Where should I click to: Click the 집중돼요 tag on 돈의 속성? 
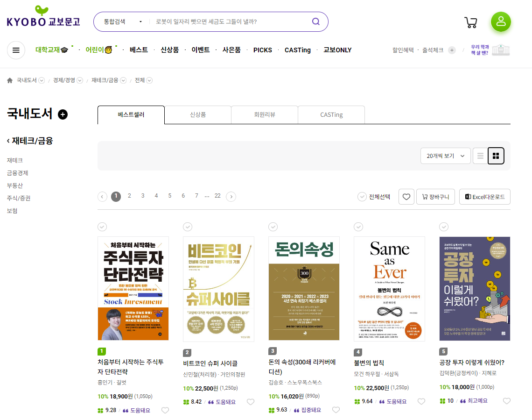[x=308, y=410]
